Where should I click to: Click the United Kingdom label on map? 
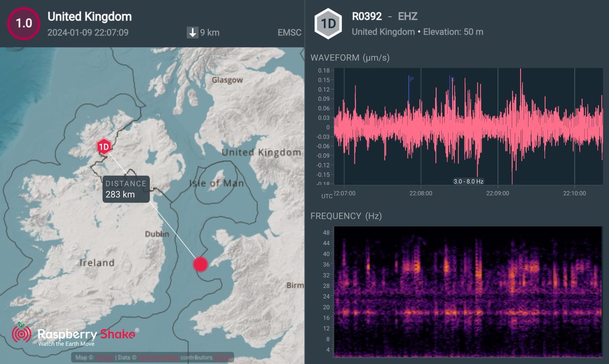[261, 152]
